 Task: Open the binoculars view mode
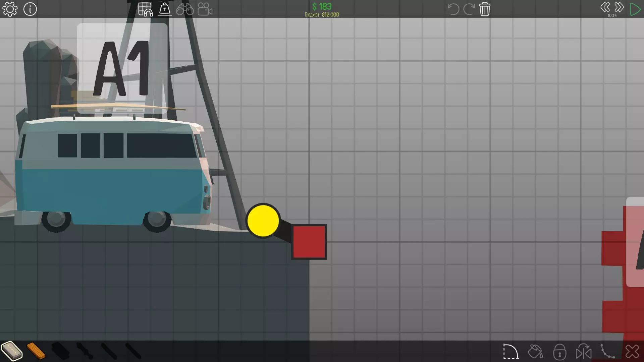185,9
